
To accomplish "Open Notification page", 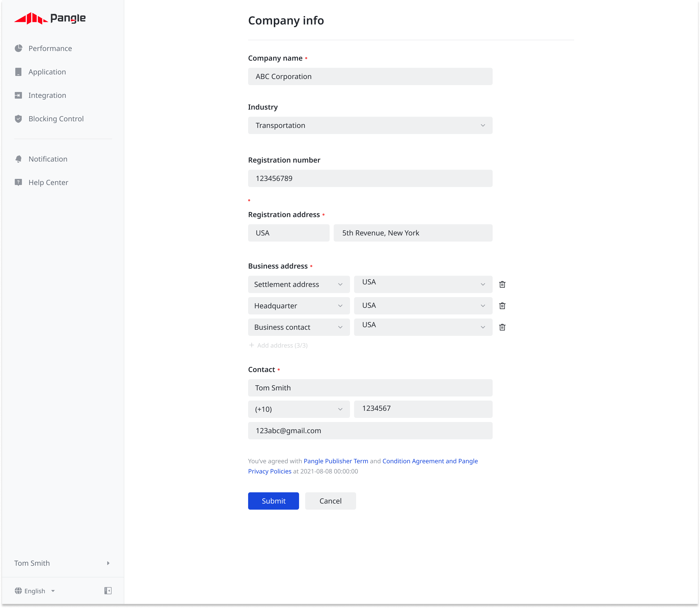I will click(48, 159).
